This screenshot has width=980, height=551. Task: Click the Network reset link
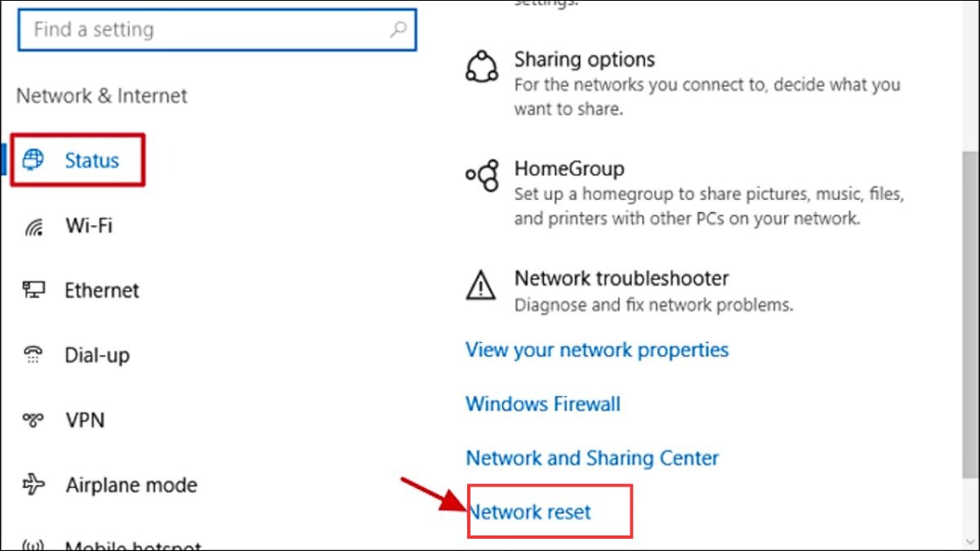point(528,513)
